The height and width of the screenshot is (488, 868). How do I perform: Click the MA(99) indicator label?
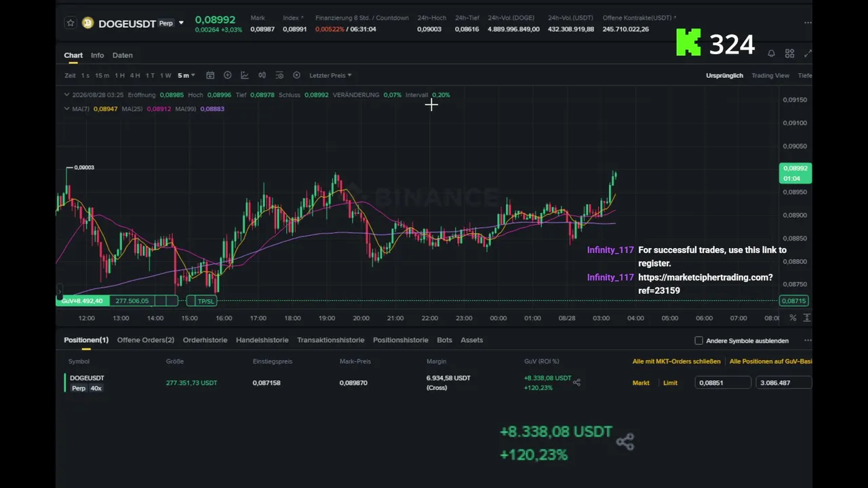click(x=186, y=108)
